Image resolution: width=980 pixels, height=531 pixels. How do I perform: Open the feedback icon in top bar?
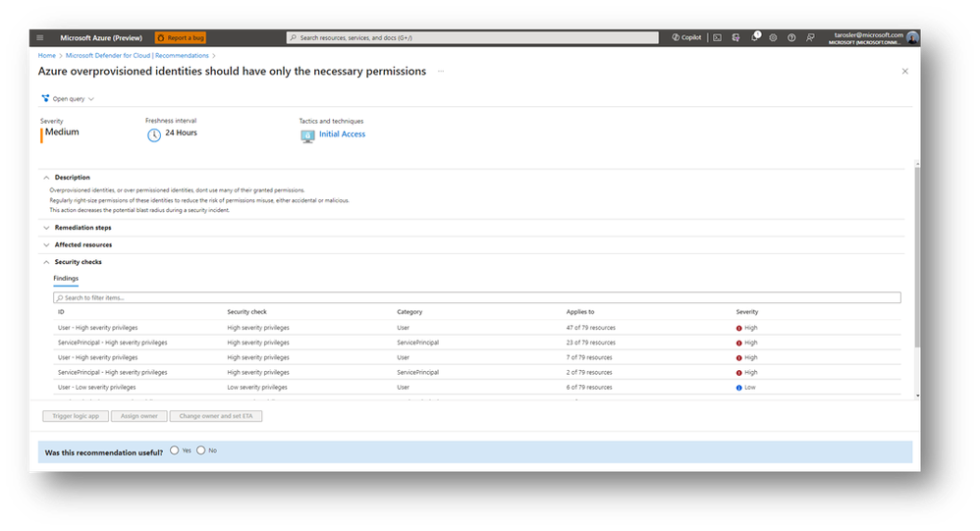pos(811,37)
